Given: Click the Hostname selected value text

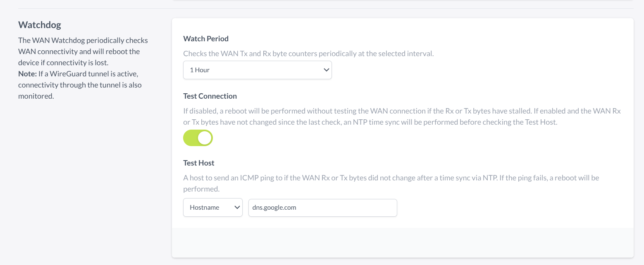Looking at the screenshot, I should 204,208.
